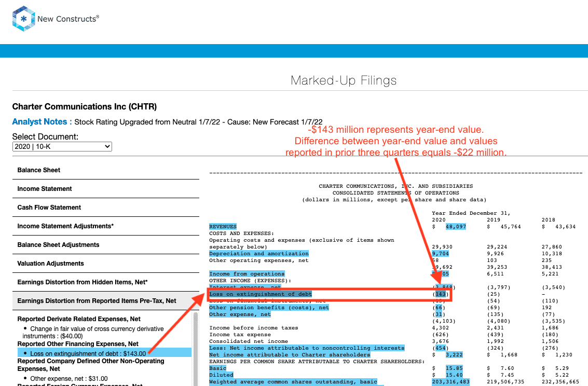Click Reported Company Defined Other Non-Operating Expenses heading
The width and height of the screenshot is (588, 386).
tap(91, 365)
